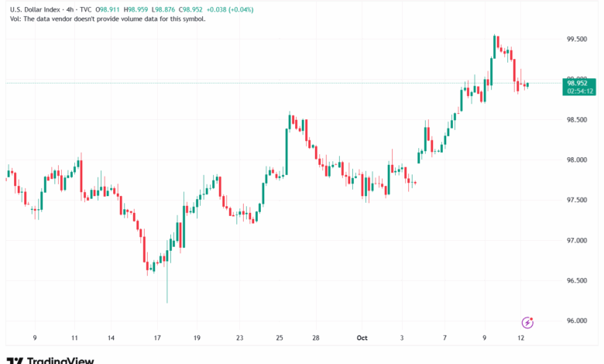Click the countdown timer 02:54:12
This screenshot has height=364, width=604.
click(x=580, y=91)
